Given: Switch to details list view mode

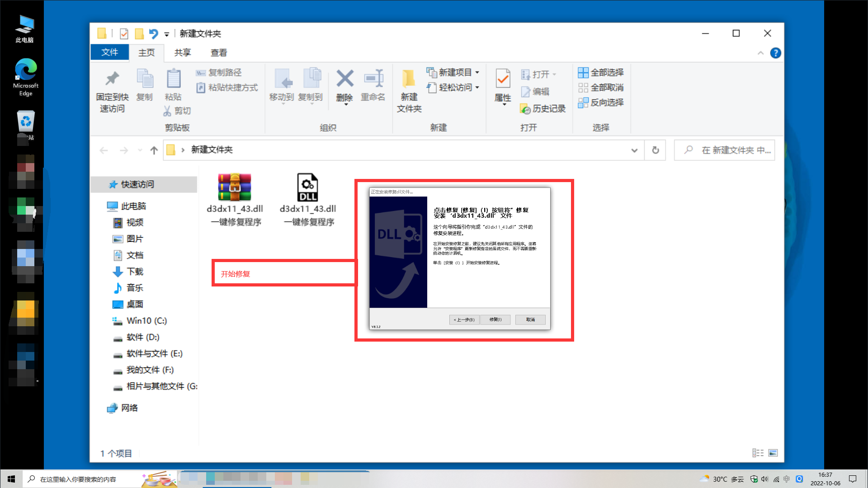Looking at the screenshot, I should (758, 453).
